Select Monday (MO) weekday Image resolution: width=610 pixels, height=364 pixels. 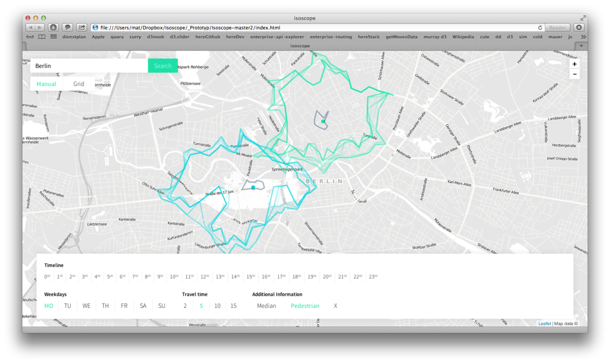[49, 306]
